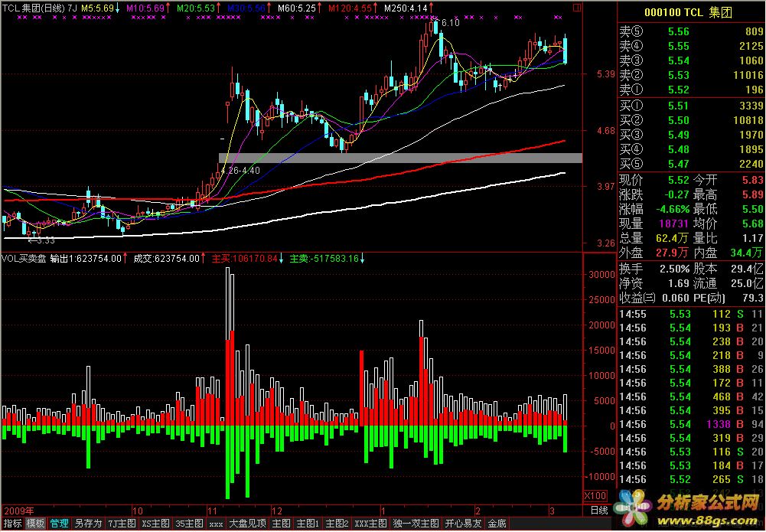The image size is (766, 532).
Task: Click the 买① bid row at 5.51
Action: pos(691,106)
